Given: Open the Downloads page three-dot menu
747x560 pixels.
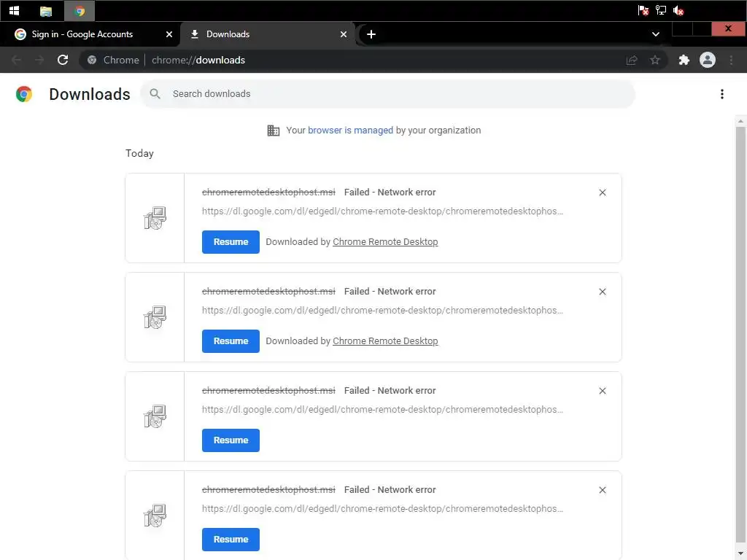Looking at the screenshot, I should pyautogui.click(x=721, y=94).
